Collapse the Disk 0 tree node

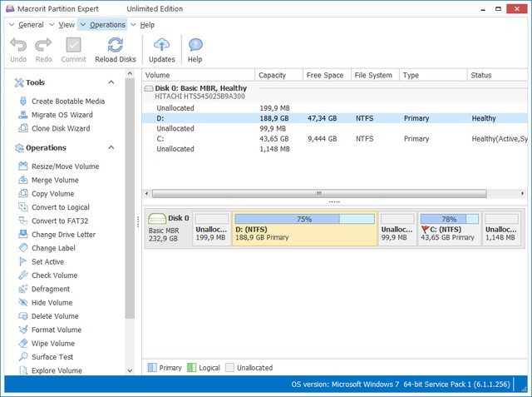click(149, 87)
